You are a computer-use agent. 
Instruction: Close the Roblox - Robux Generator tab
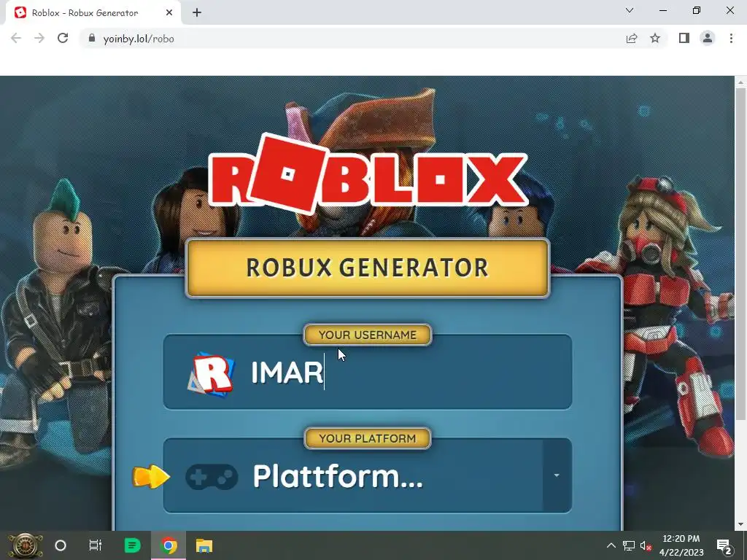[169, 13]
